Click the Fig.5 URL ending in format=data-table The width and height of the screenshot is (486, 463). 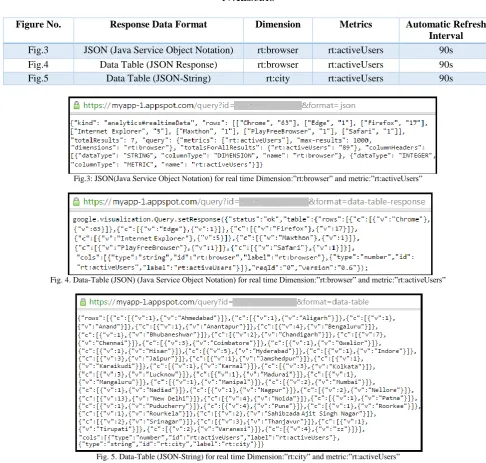pos(229,302)
